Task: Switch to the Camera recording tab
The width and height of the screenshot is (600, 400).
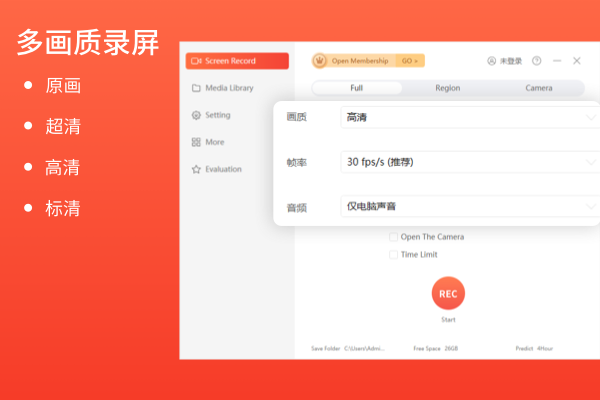Action: click(x=539, y=88)
